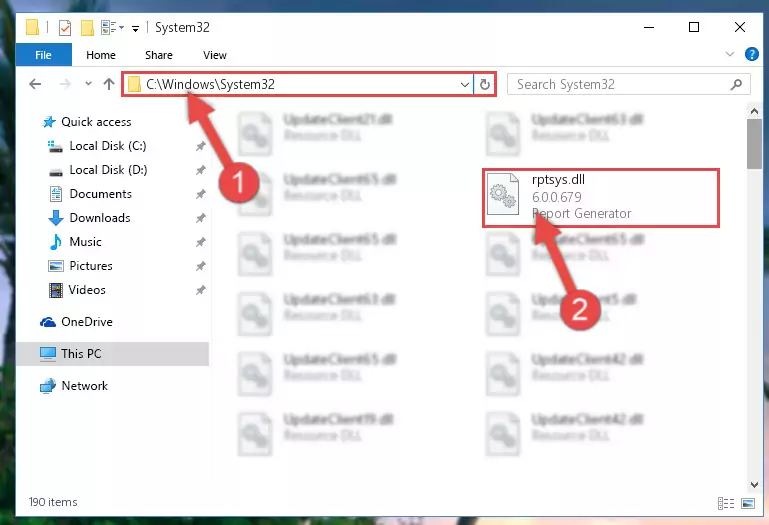Open the Music folder in sidebar
The height and width of the screenshot is (525, 769).
85,242
